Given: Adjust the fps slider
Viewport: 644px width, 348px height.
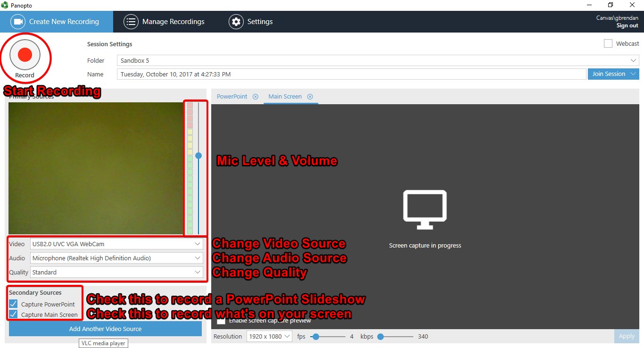Looking at the screenshot, I should tap(316, 337).
